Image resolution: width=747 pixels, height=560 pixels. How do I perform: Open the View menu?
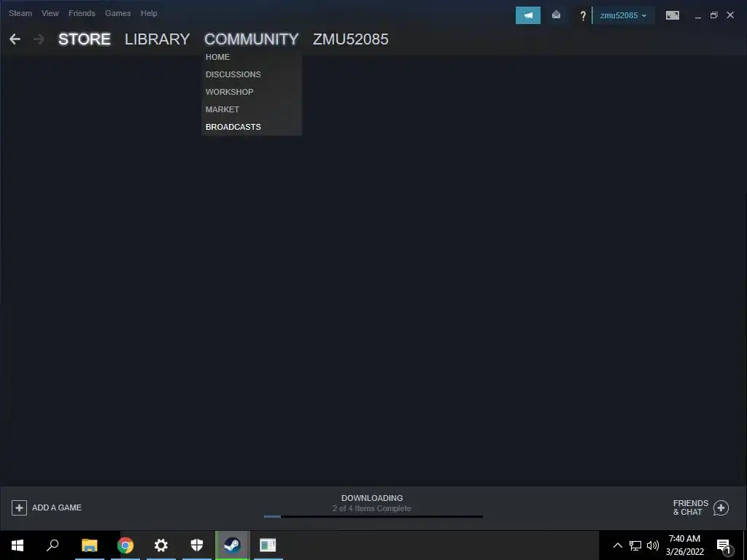tap(50, 13)
